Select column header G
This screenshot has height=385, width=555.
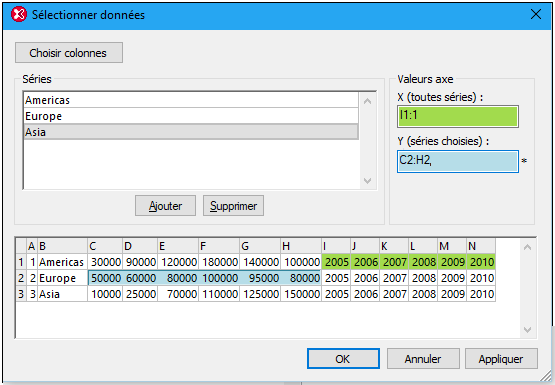[x=260, y=246]
